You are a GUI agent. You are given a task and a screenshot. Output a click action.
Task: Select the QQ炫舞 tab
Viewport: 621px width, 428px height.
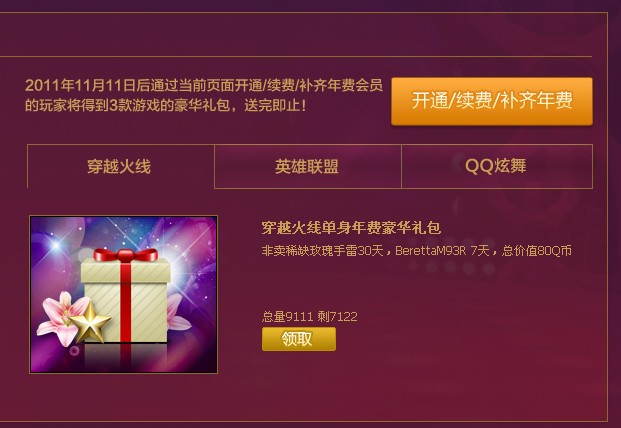(497, 166)
